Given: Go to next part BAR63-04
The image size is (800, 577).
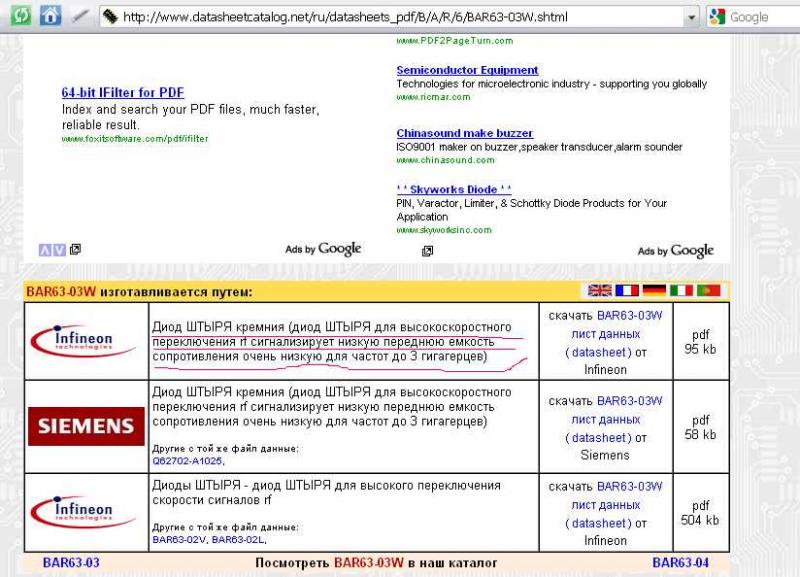Looking at the screenshot, I should (681, 563).
